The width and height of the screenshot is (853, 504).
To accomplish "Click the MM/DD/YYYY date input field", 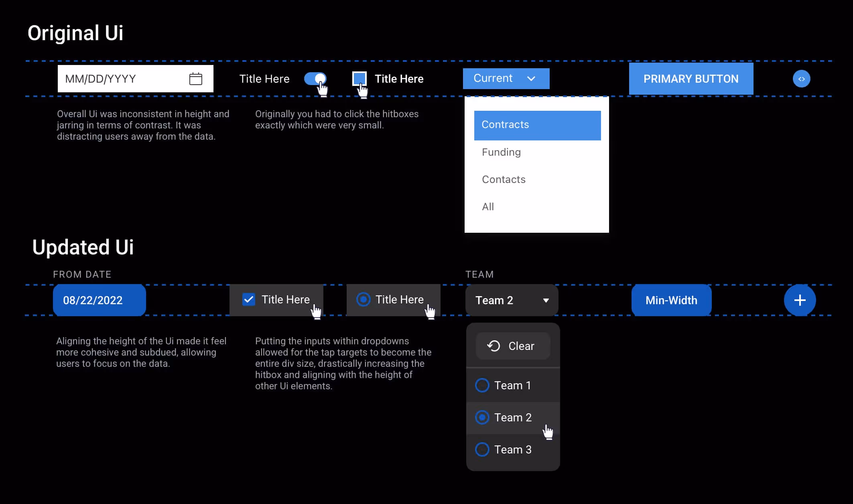I will (120, 79).
